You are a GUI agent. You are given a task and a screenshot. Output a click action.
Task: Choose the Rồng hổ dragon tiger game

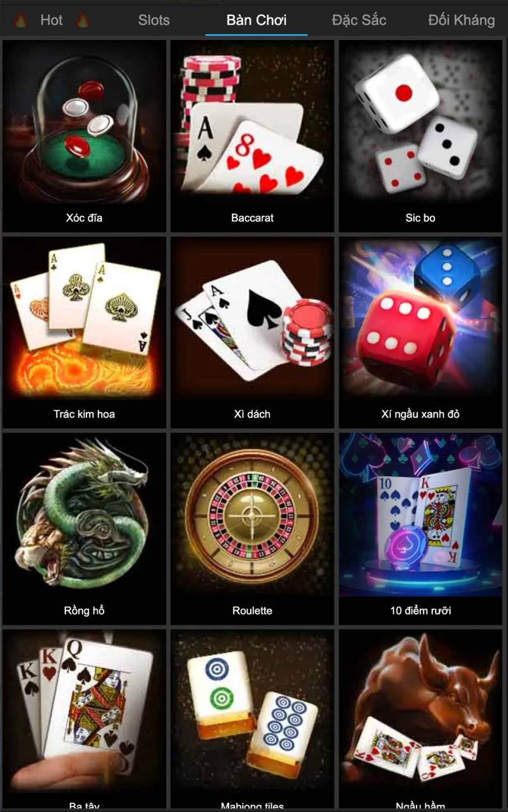point(84,529)
